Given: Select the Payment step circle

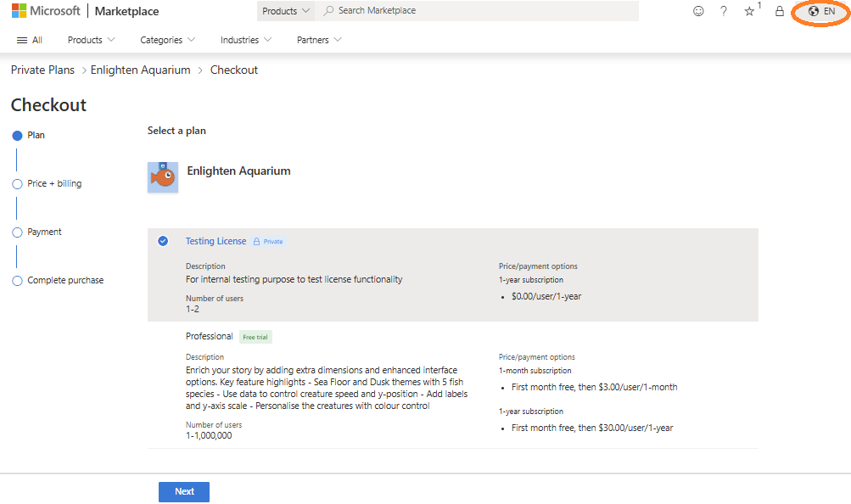Looking at the screenshot, I should [x=16, y=232].
